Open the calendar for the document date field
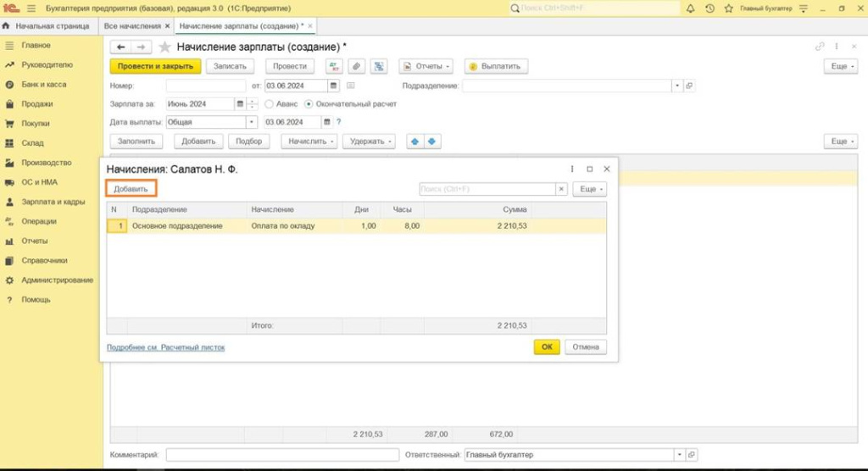 pyautogui.click(x=333, y=86)
